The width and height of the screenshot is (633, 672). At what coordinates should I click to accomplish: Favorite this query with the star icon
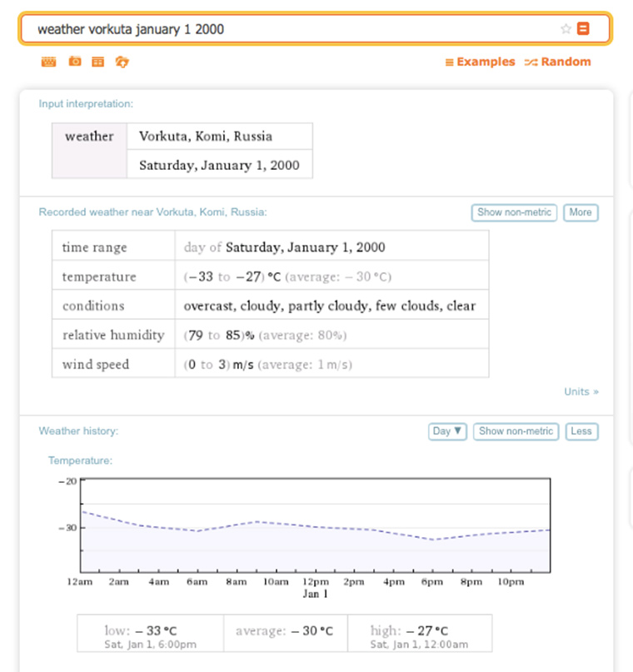point(566,28)
